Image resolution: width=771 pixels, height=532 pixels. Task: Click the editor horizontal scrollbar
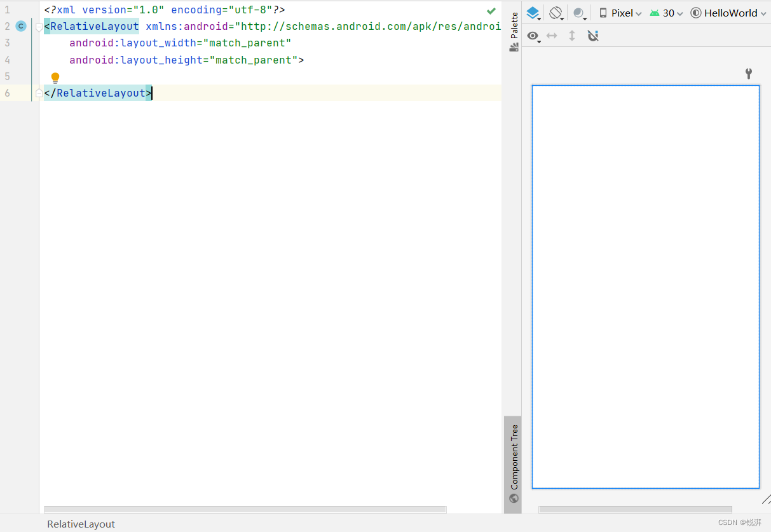pyautogui.click(x=245, y=510)
